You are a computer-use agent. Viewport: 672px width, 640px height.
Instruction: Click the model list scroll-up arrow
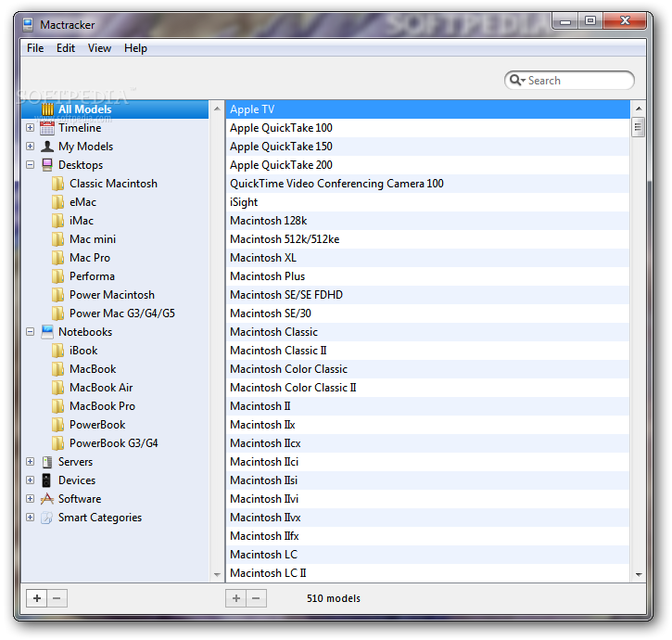click(x=638, y=109)
